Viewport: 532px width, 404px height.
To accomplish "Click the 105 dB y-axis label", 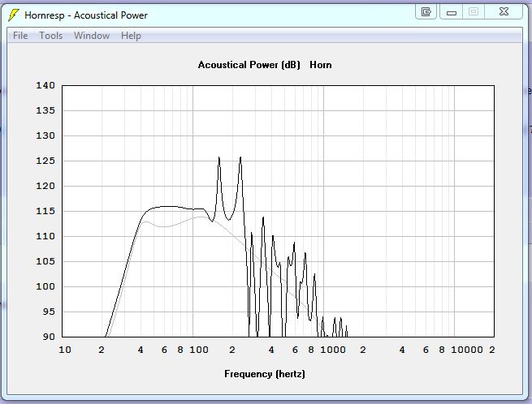I will coord(45,261).
